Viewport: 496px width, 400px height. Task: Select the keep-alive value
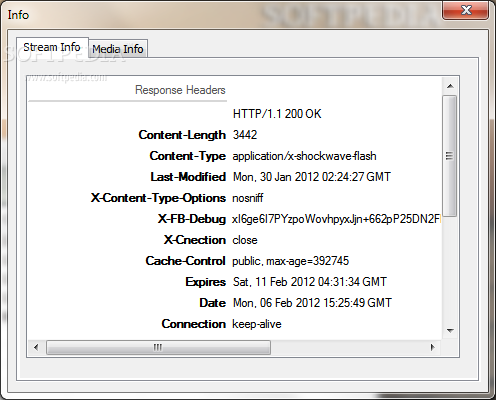pyautogui.click(x=257, y=324)
